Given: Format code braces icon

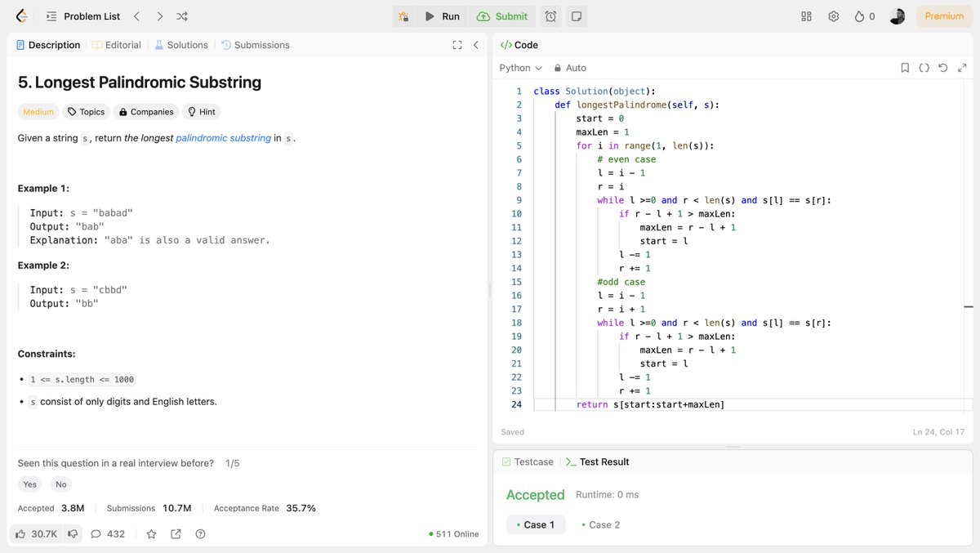Looking at the screenshot, I should point(924,68).
